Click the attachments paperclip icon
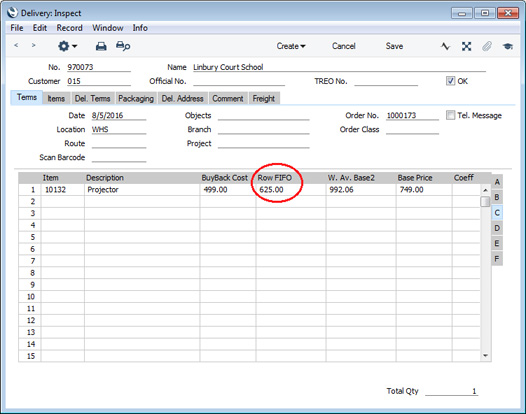 487,46
